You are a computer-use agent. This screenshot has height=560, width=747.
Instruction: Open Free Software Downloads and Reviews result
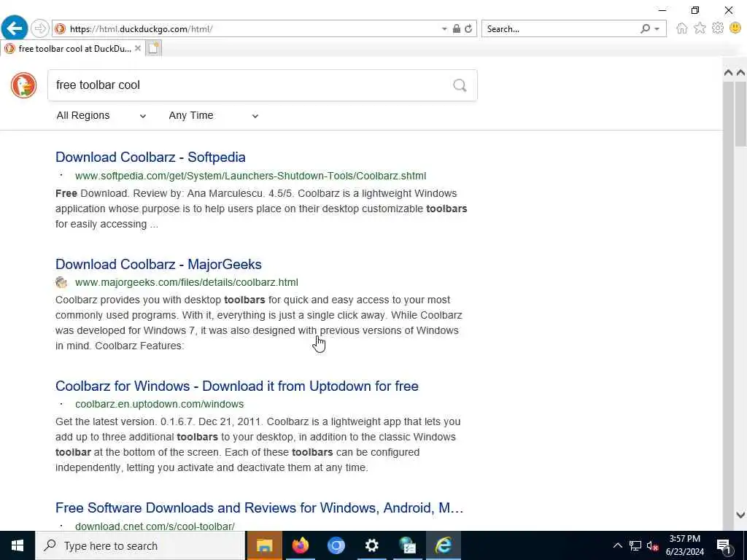tap(259, 508)
